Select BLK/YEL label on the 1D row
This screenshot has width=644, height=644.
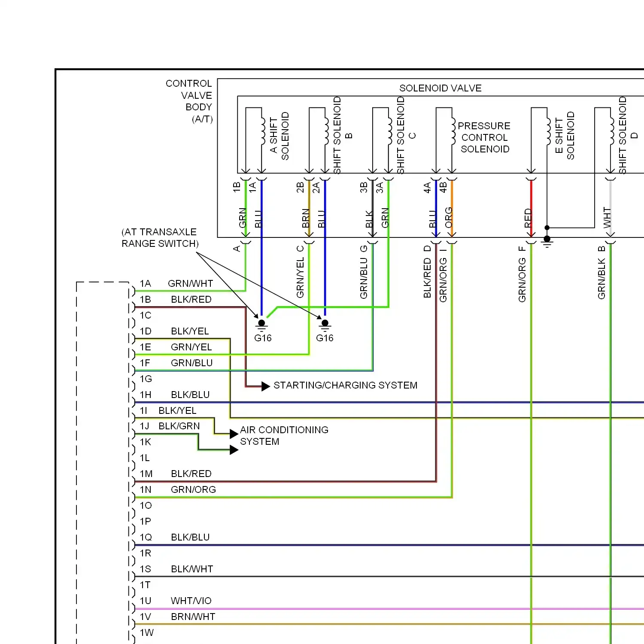click(x=190, y=331)
